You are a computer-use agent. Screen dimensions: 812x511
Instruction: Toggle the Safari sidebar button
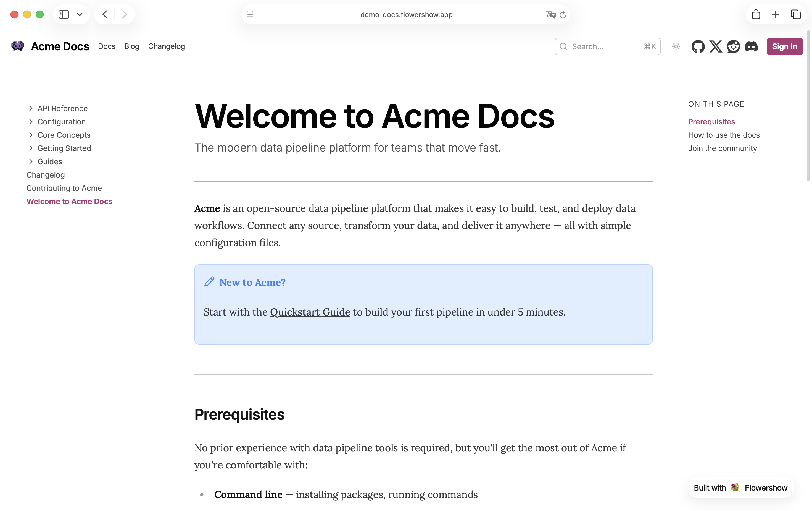64,14
